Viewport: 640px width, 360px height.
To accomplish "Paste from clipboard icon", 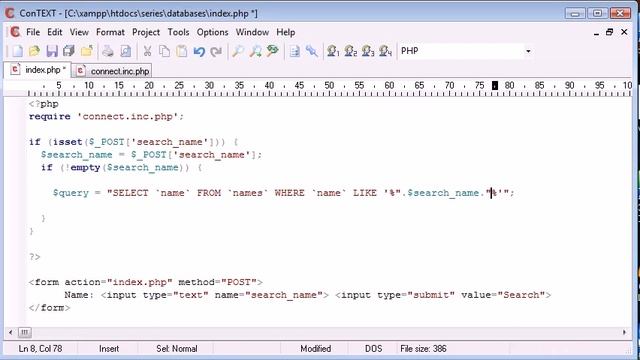I will [182, 51].
